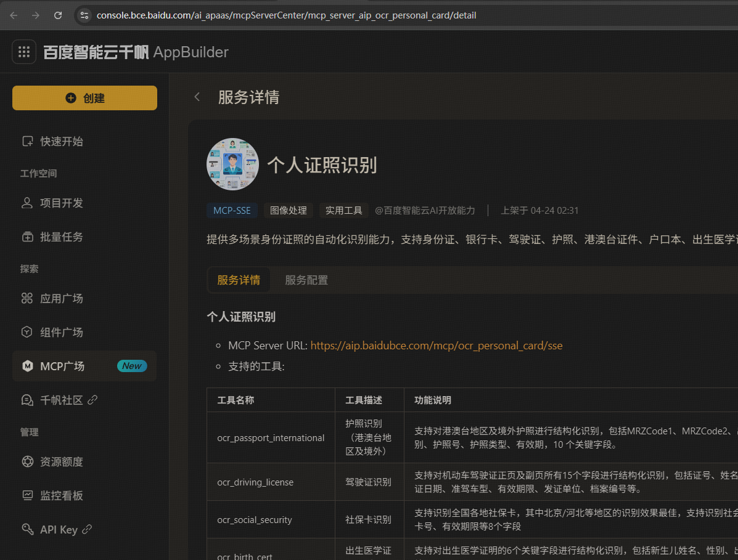This screenshot has width=738, height=560.
Task: Click the New badge beside MCP广场
Action: click(x=132, y=366)
